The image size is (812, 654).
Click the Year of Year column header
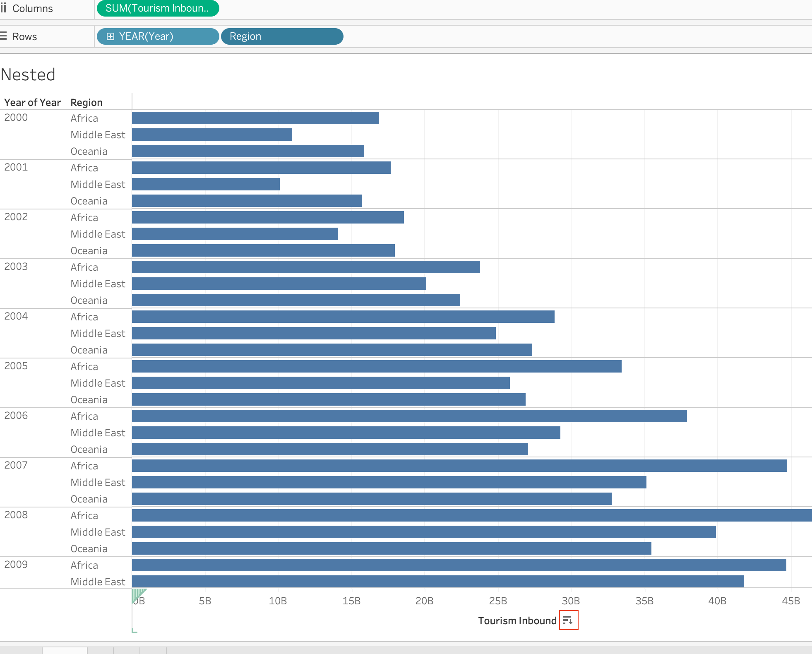[x=32, y=102]
